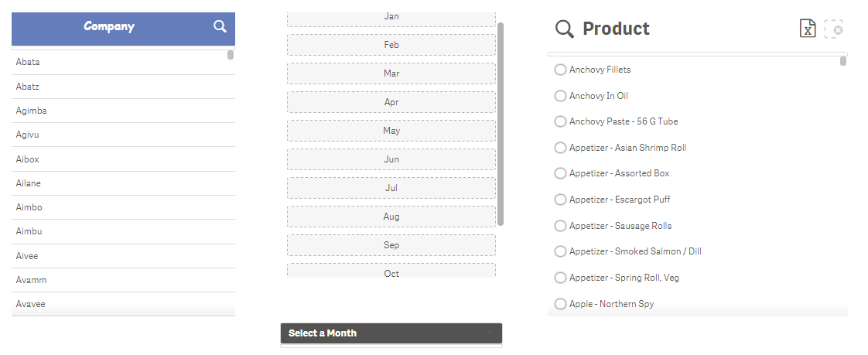Open the Select a Month dropdown
The width and height of the screenshot is (868, 355).
pos(391,333)
